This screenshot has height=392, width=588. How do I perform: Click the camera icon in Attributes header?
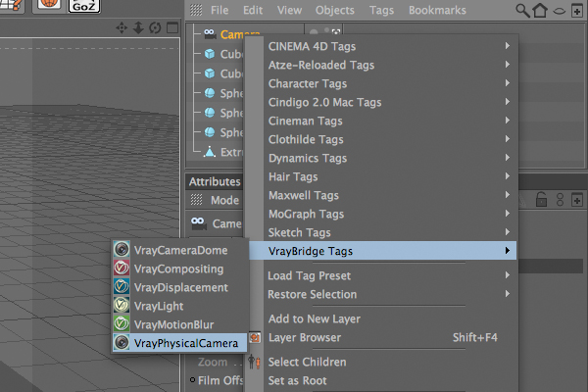tap(198, 223)
